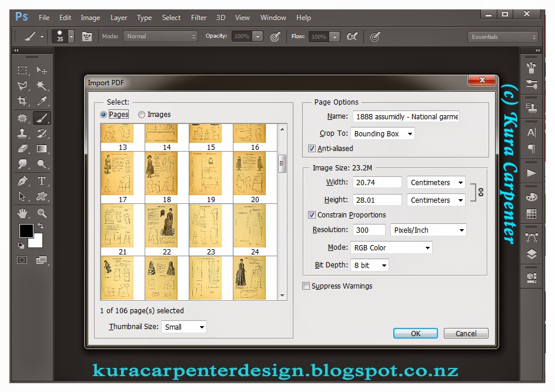The height and width of the screenshot is (392, 555).
Task: Click the background color swatch
Action: (x=38, y=242)
